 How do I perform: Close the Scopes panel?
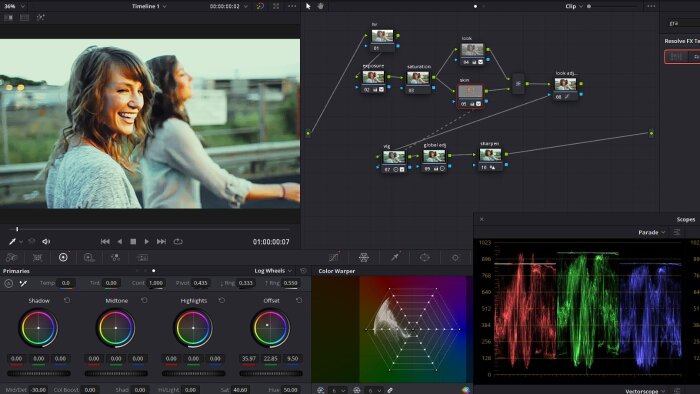[482, 219]
